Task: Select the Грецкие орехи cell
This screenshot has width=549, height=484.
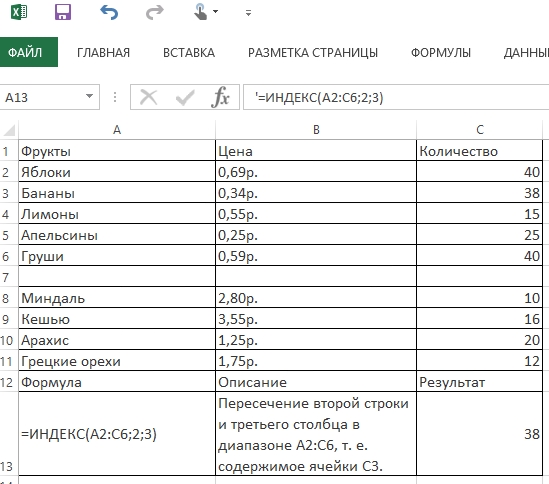Action: coord(117,361)
